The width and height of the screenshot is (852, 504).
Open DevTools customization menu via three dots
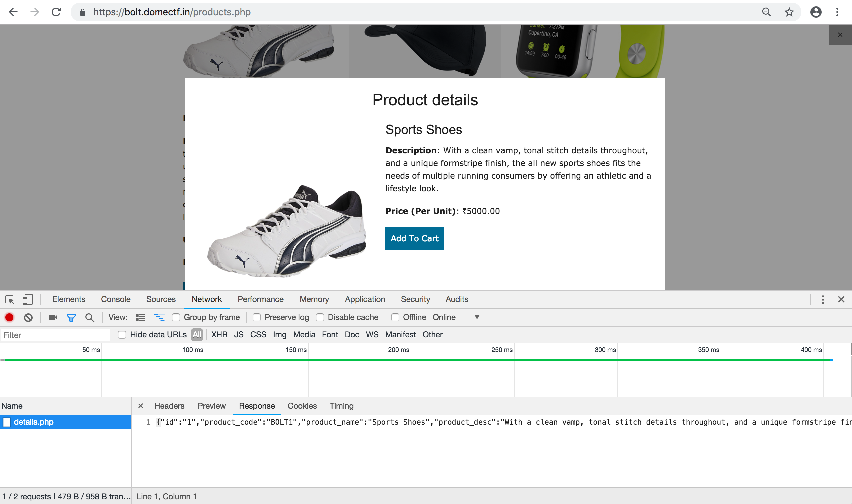coord(823,299)
